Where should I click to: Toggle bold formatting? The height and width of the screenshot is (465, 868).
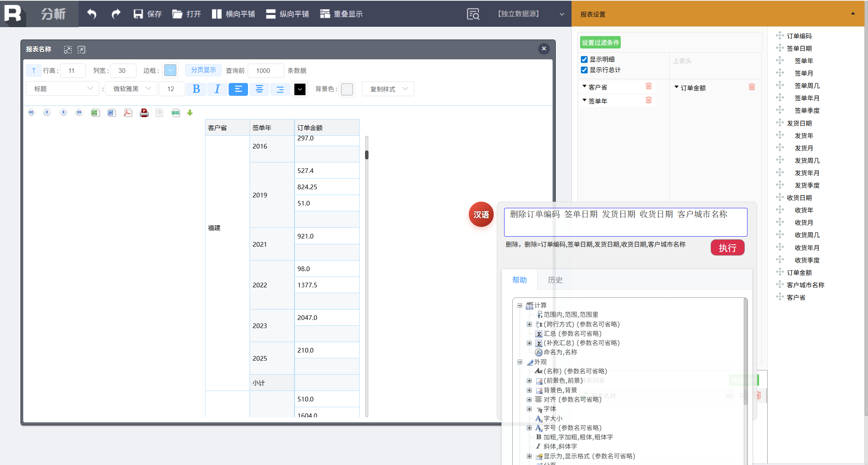point(196,89)
